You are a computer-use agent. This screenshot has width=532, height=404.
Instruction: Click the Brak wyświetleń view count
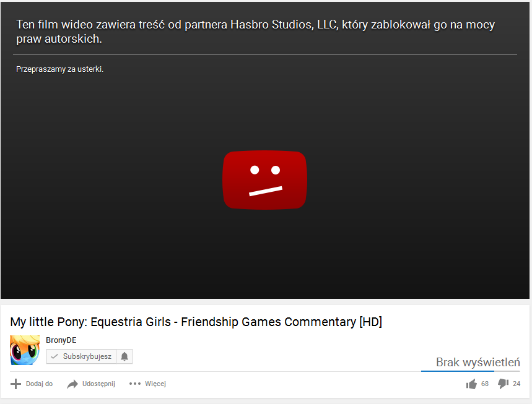[x=477, y=363]
